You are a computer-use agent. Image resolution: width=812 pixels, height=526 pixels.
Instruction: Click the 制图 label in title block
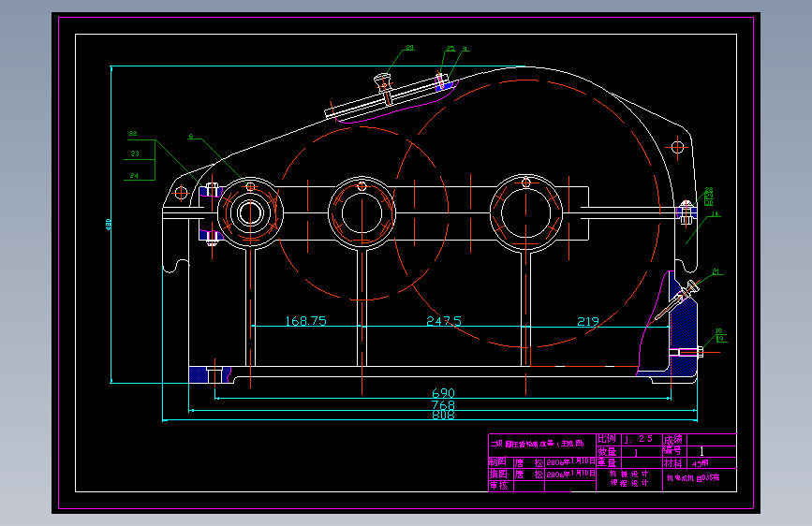point(498,461)
